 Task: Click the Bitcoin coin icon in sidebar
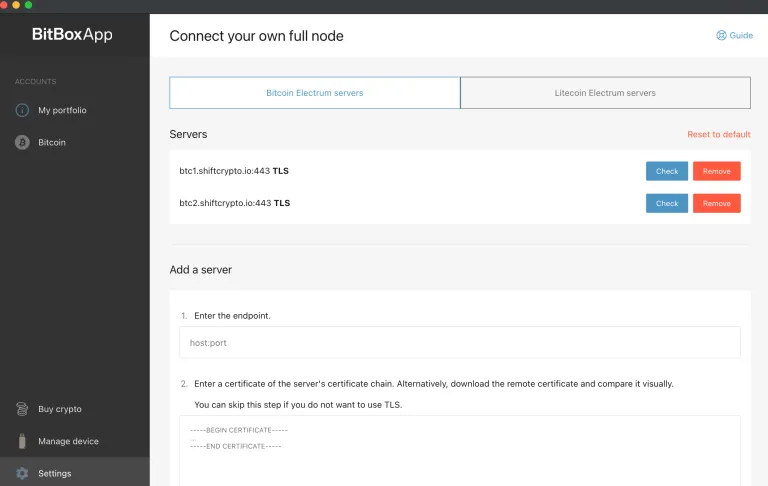coord(22,143)
